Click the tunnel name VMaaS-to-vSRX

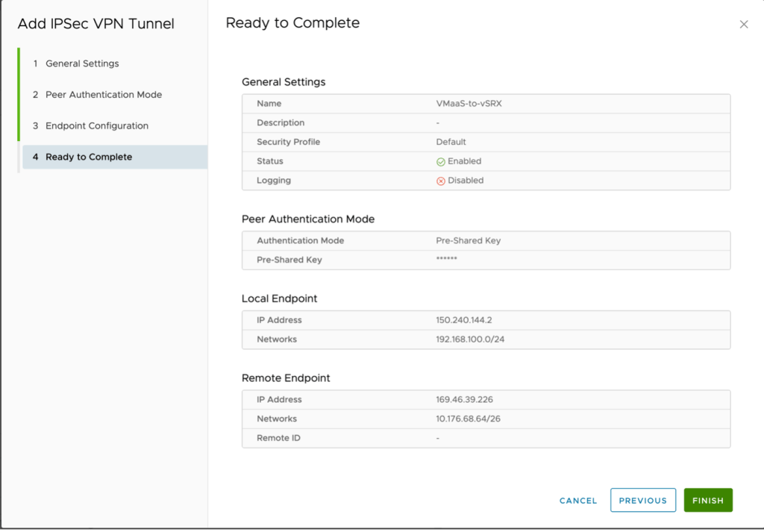[x=469, y=104]
